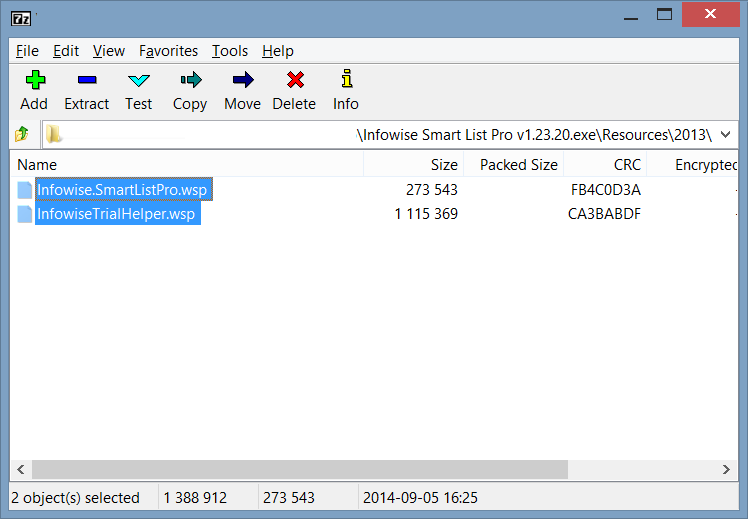
Task: Click the '2 object(s) selected' status text
Action: coord(75,498)
